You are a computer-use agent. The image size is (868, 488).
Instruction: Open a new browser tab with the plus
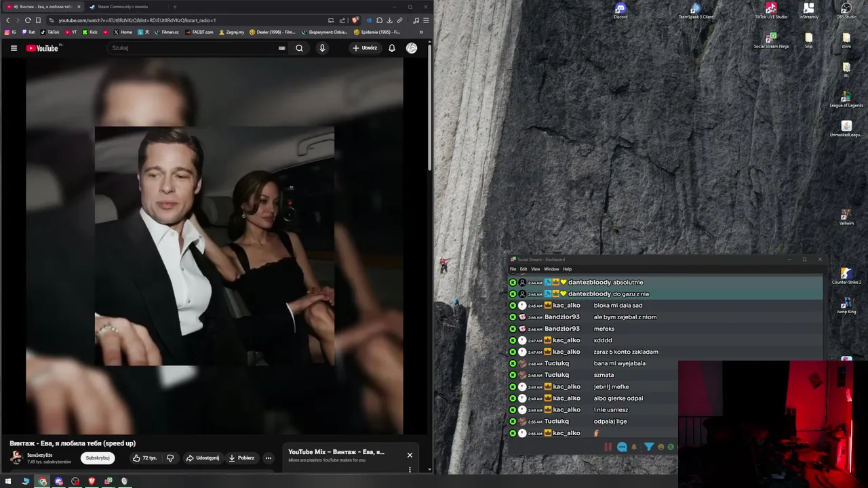coord(174,7)
